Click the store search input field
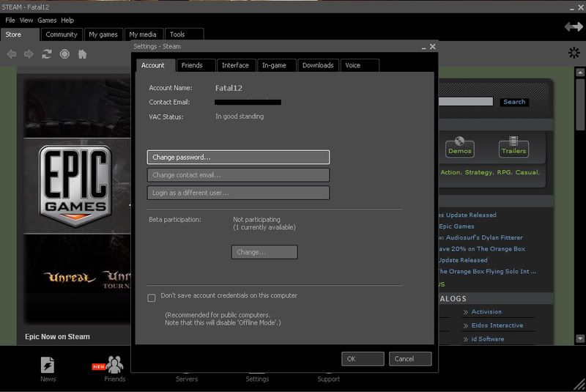This screenshot has width=586, height=392. [466, 102]
